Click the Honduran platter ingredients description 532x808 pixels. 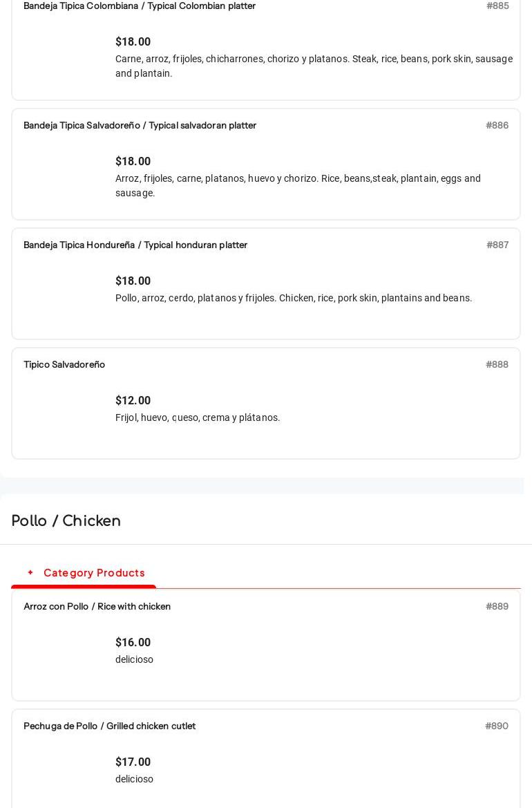pyautogui.click(x=294, y=298)
